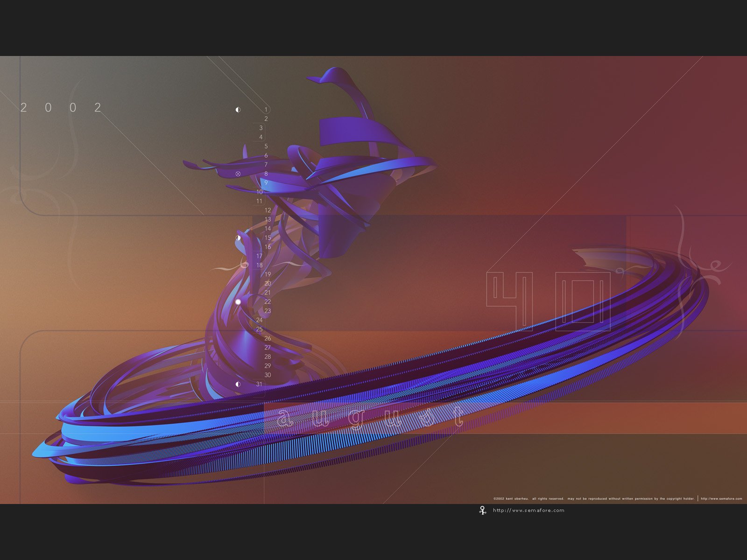
Task: Select calendar date "16"
Action: tap(268, 247)
